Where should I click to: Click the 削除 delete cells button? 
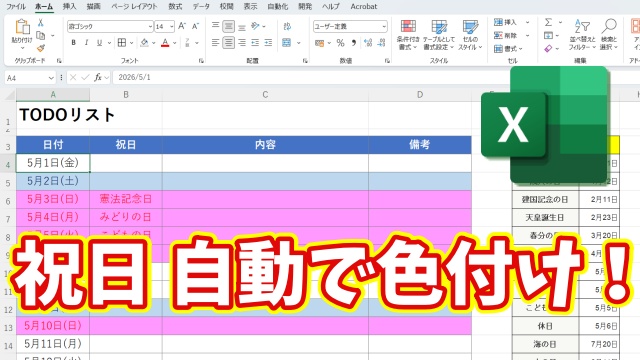[506, 36]
